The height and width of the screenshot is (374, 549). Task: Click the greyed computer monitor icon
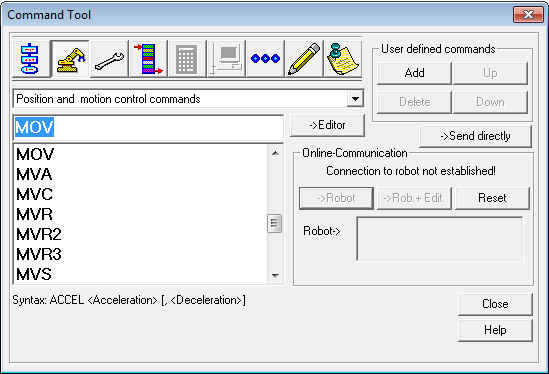pyautogui.click(x=227, y=58)
